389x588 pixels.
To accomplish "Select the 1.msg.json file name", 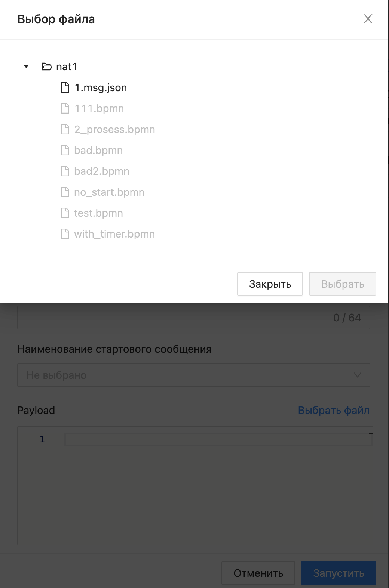I will coord(101,88).
